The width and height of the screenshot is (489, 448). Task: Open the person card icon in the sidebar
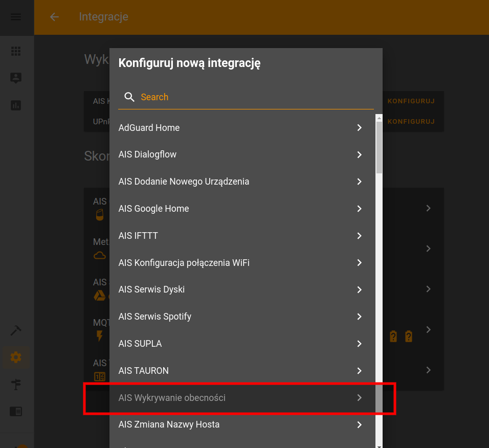coord(16,78)
